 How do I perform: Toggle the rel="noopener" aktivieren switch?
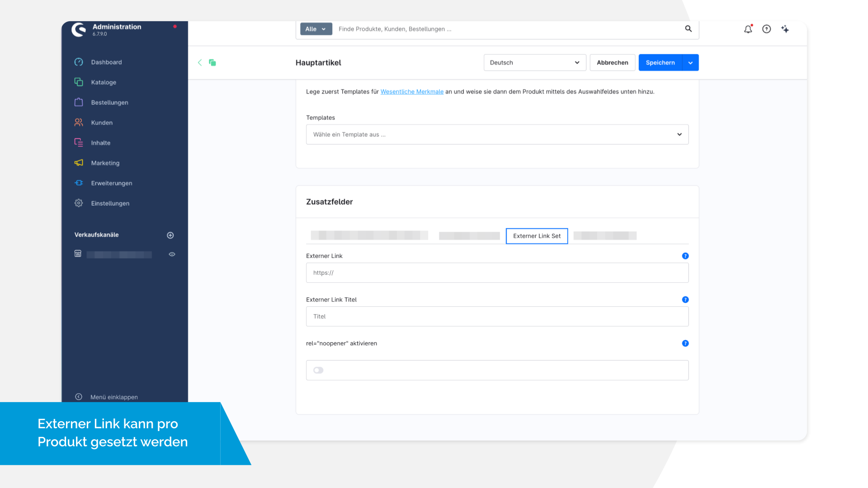coord(319,370)
